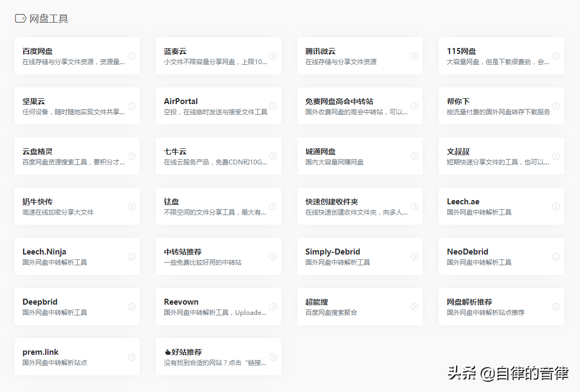Click the arrow icon on 免费网盘高会中转站 card

pyautogui.click(x=415, y=106)
